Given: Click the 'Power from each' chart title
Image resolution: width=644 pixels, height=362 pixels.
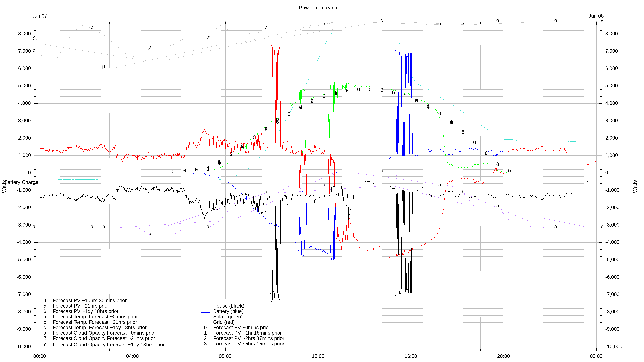Looking at the screenshot, I should click(x=318, y=8).
